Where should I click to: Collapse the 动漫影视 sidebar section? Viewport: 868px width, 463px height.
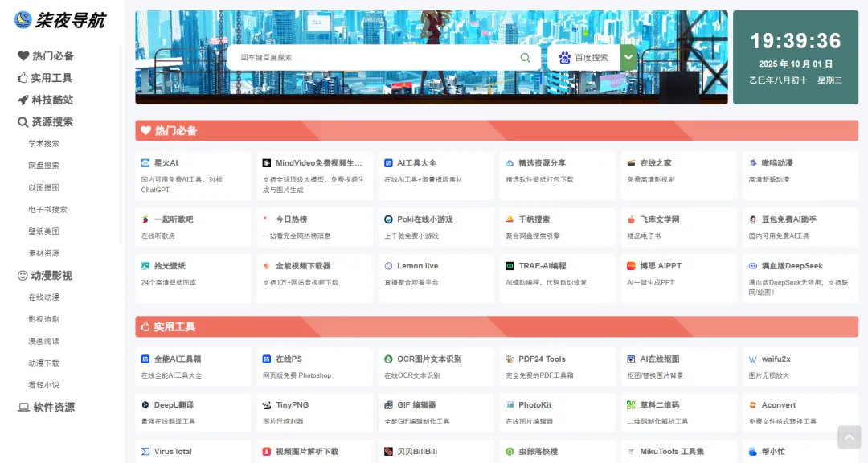click(x=45, y=275)
